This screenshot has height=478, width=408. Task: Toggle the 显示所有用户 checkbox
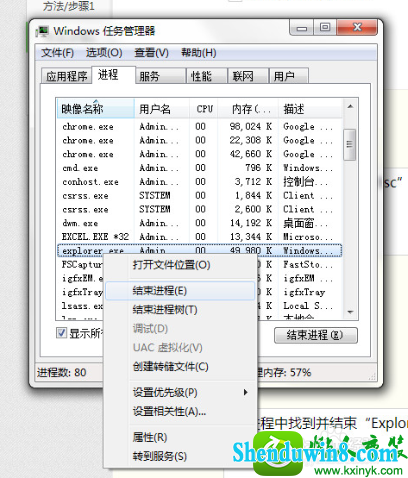point(61,333)
